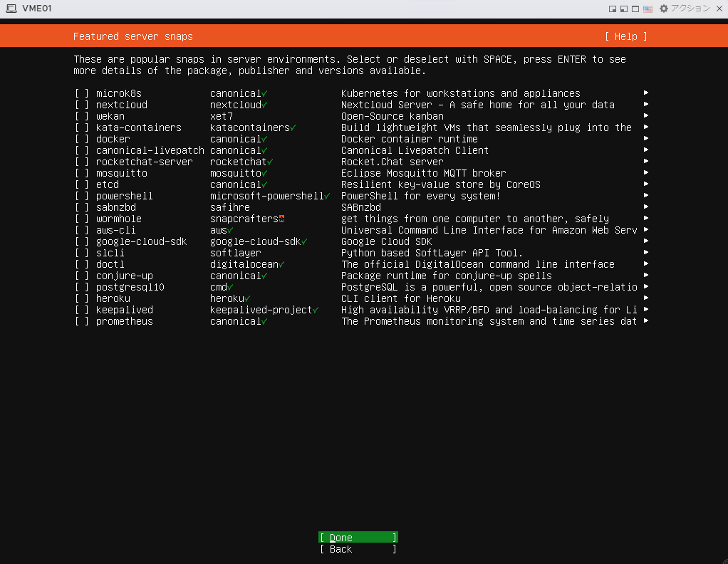Expand details arrow for conjure-up row
This screenshot has width=728, height=564.
[x=646, y=275]
